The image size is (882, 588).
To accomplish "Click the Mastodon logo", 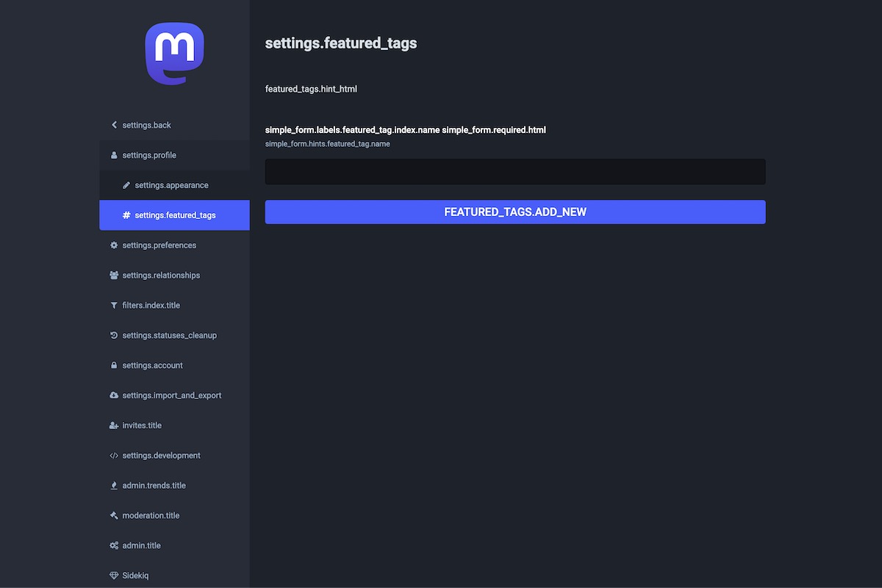I will pos(174,54).
